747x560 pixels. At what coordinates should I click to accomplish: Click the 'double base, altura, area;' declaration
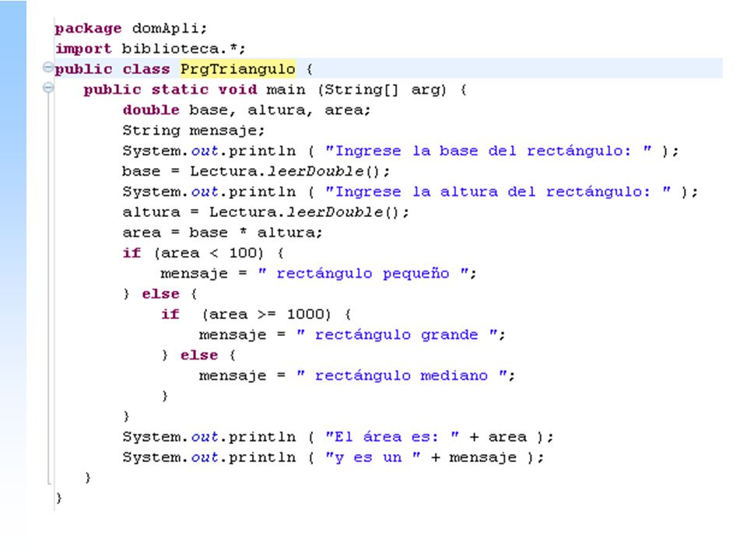click(x=247, y=110)
